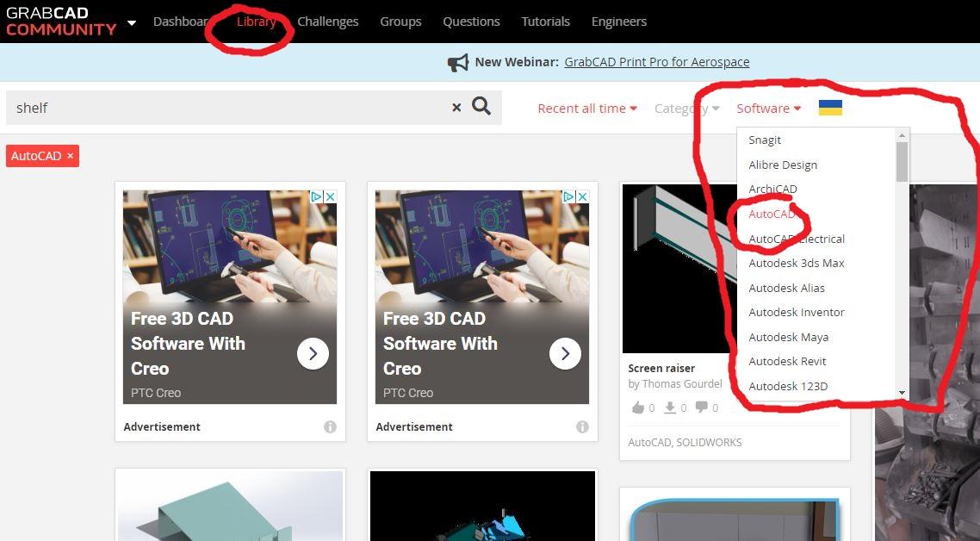
Task: Open the first Creo advertisement image
Action: (230, 247)
